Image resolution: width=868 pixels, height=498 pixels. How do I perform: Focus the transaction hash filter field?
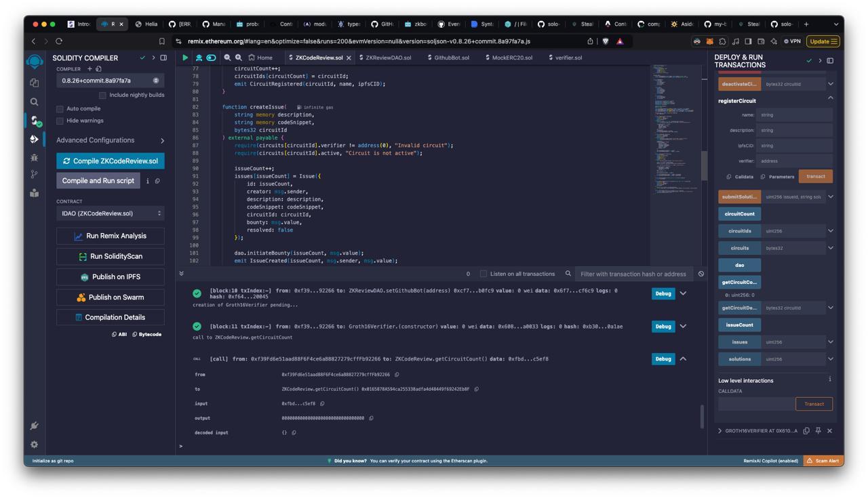633,274
